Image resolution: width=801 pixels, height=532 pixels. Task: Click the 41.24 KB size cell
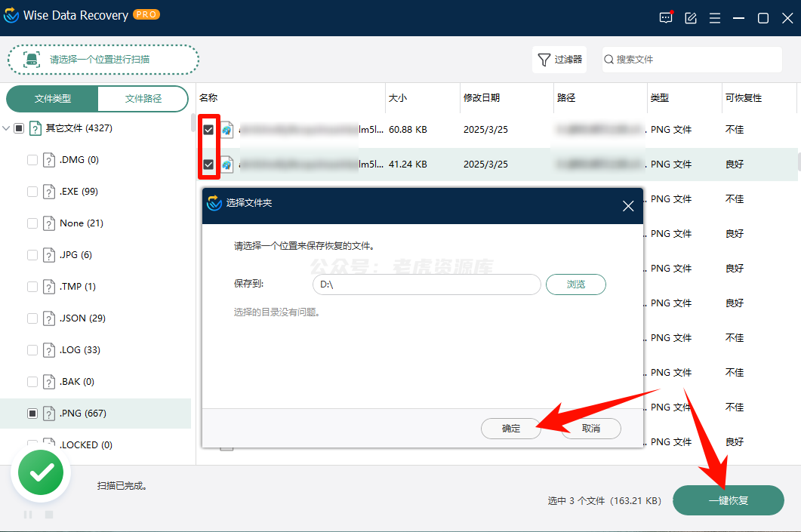pyautogui.click(x=408, y=165)
